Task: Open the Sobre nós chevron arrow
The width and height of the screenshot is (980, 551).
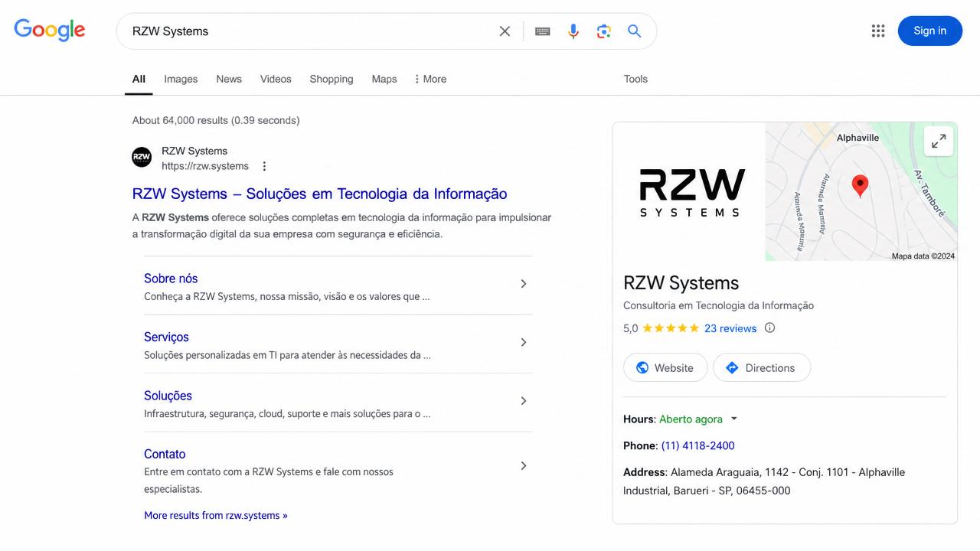Action: (x=524, y=284)
